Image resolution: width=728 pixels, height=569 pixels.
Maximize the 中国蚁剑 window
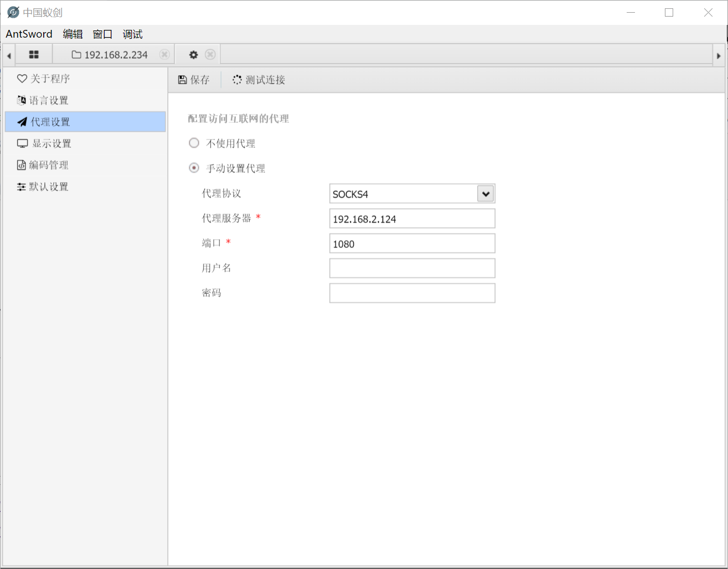point(669,12)
